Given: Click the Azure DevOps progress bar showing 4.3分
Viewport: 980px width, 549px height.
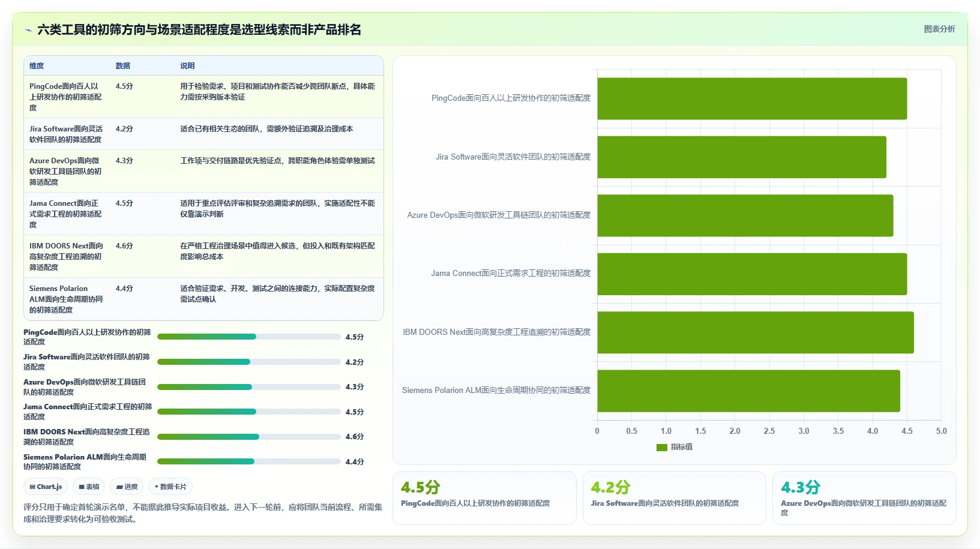Looking at the screenshot, I should (x=248, y=387).
